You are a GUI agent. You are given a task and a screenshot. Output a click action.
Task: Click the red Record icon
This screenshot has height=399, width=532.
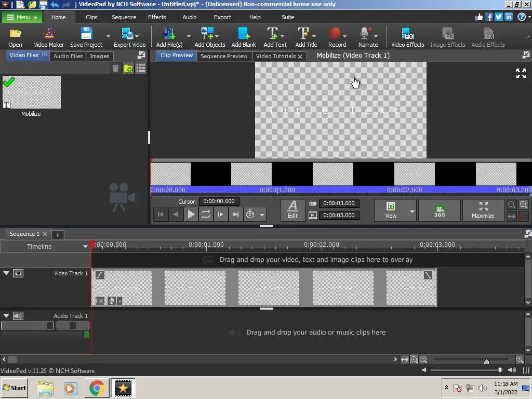(337, 37)
